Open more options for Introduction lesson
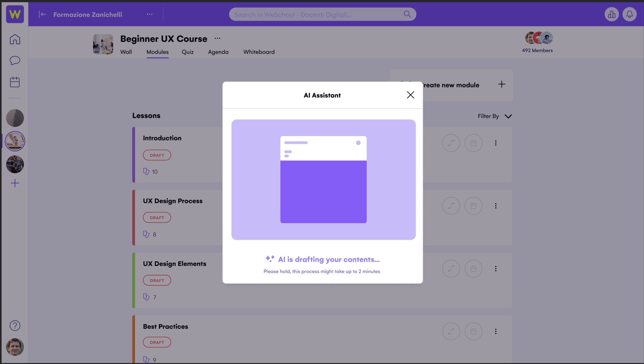 (495, 143)
